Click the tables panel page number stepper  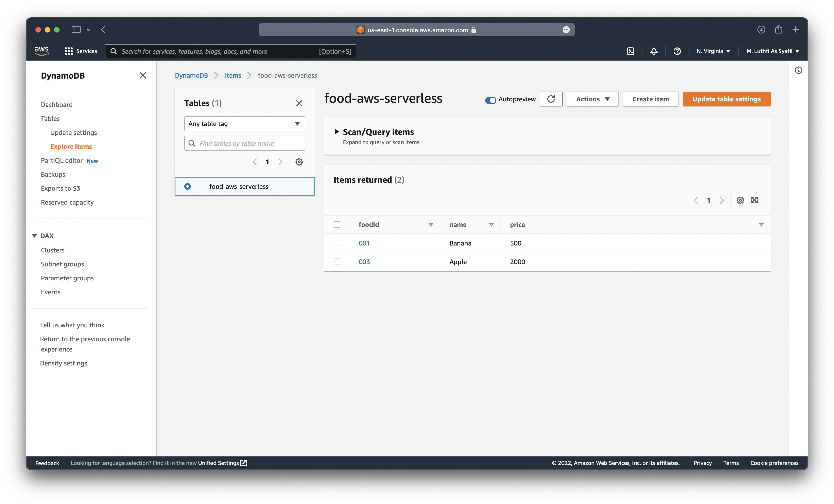pos(267,161)
